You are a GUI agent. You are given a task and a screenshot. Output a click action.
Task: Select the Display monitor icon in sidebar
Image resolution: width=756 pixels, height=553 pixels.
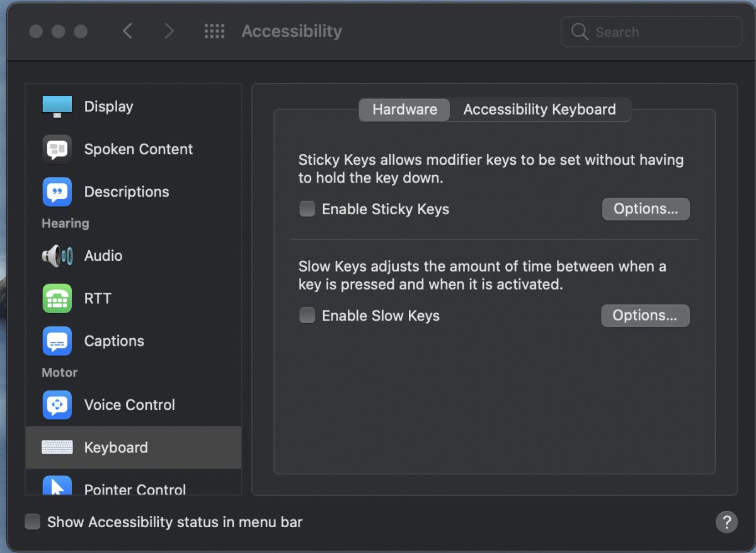[x=57, y=106]
